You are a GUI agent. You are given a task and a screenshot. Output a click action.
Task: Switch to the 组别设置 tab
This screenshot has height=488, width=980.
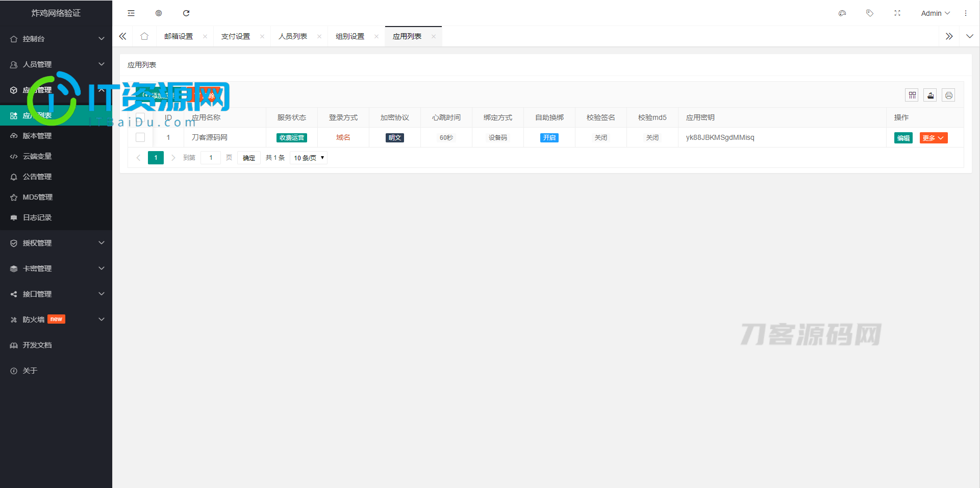pyautogui.click(x=350, y=36)
